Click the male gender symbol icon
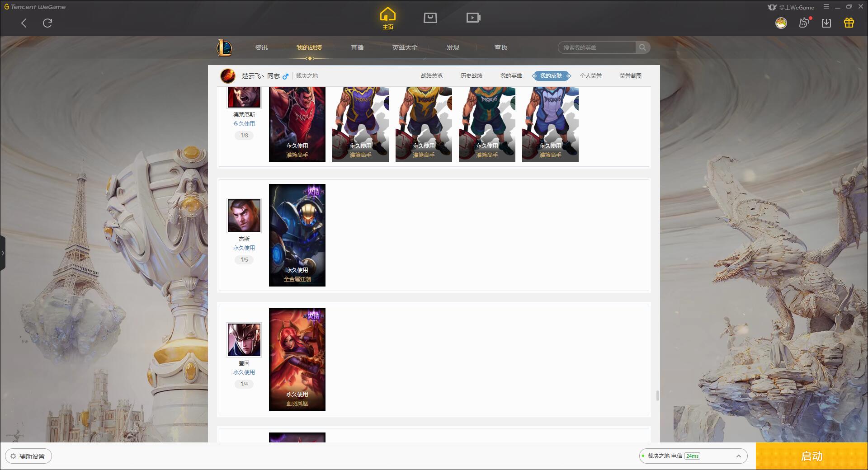The image size is (868, 470). (285, 76)
